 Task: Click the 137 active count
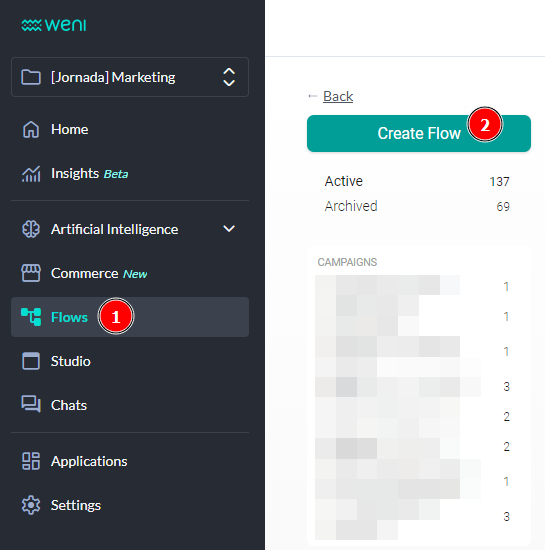click(499, 182)
